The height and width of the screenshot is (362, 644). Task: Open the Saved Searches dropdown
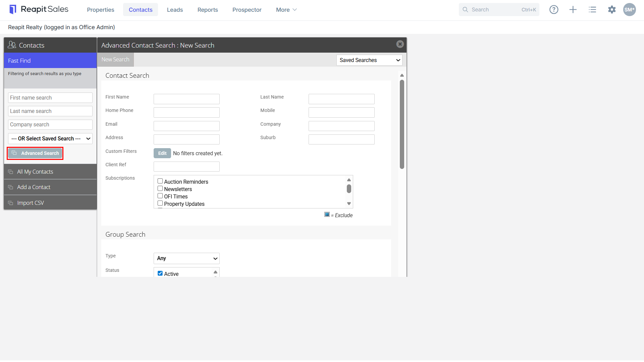(x=369, y=60)
